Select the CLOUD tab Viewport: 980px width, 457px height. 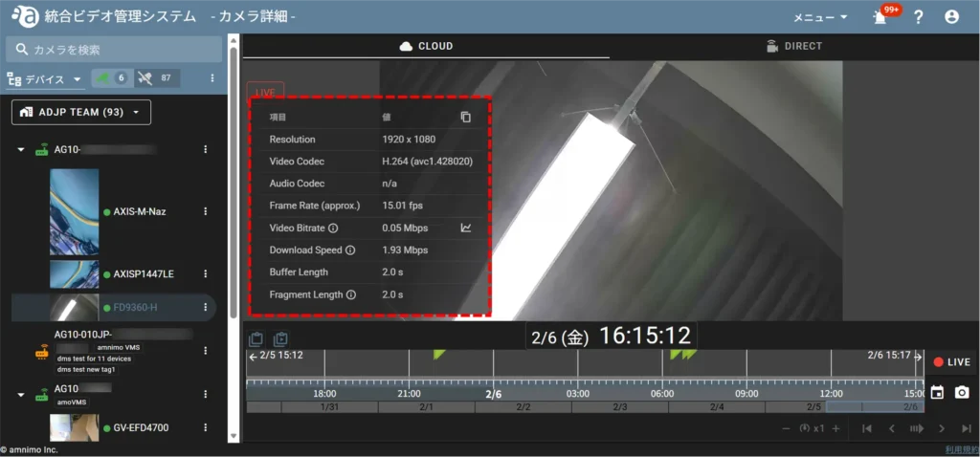click(426, 46)
